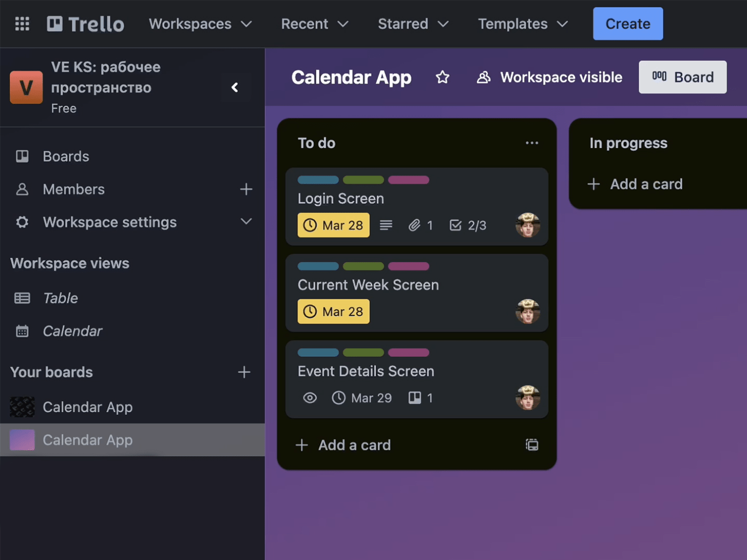Open the Workspaces dropdown menu
747x560 pixels.
pyautogui.click(x=200, y=23)
